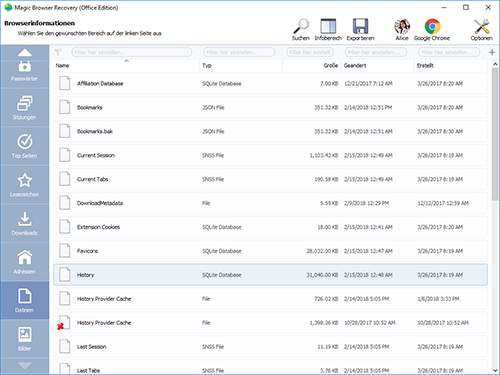The height and width of the screenshot is (375, 500).
Task: Go to Lesezeichen bookmarks section
Action: [x=24, y=185]
